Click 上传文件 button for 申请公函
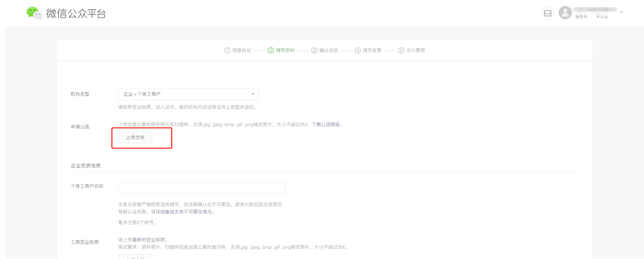 (x=135, y=138)
